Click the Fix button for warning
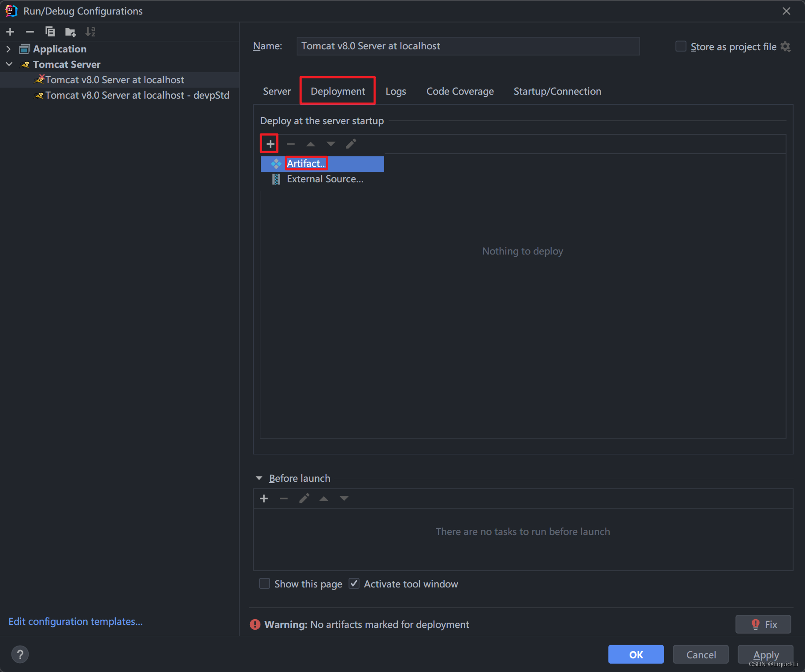Screen dimensions: 805x672 pos(763,624)
